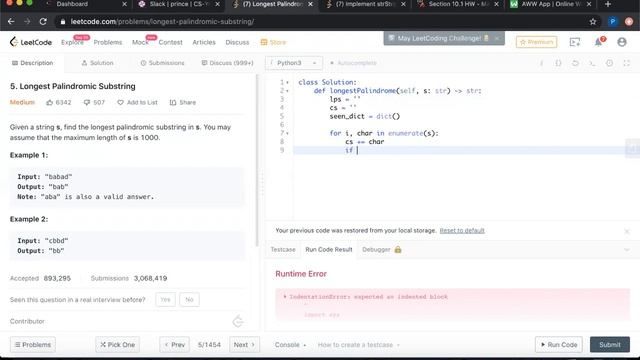Open the Chrome profile P avatar
The width and height of the screenshot is (640, 360).
click(612, 22)
